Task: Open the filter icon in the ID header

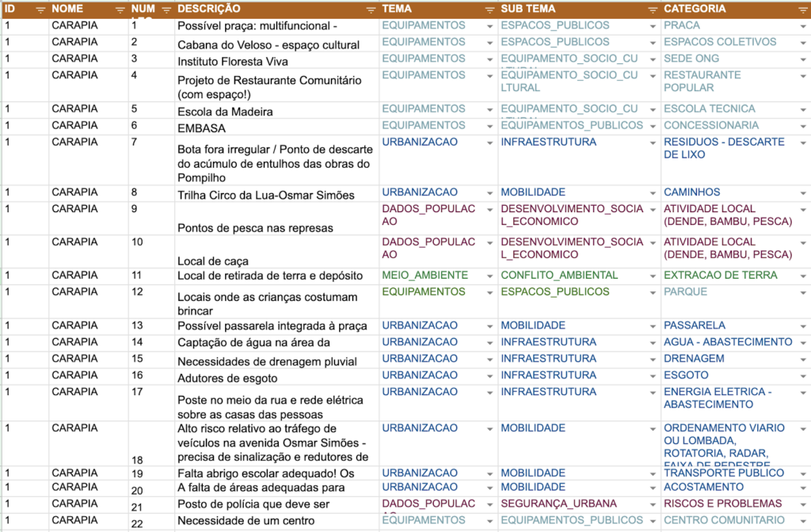Action: [x=40, y=9]
